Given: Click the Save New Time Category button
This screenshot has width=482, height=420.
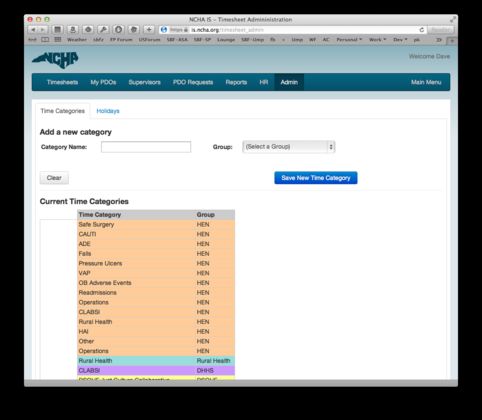Looking at the screenshot, I should point(316,178).
